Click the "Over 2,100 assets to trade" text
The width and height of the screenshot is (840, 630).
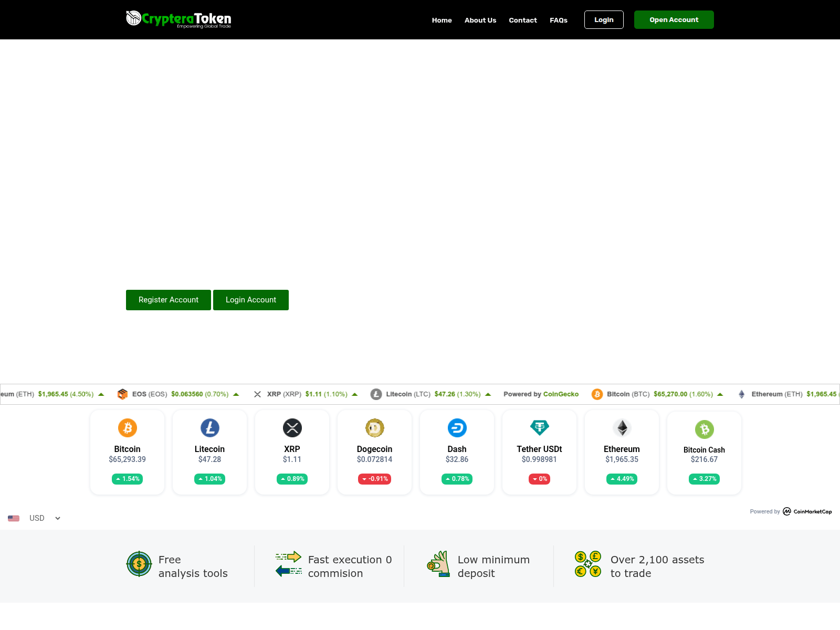[x=657, y=566]
